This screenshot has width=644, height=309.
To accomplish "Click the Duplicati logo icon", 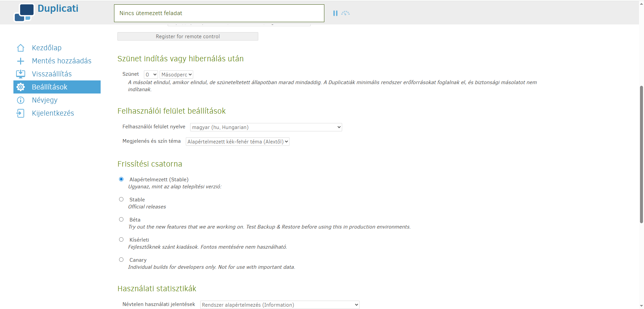I will click(x=24, y=12).
